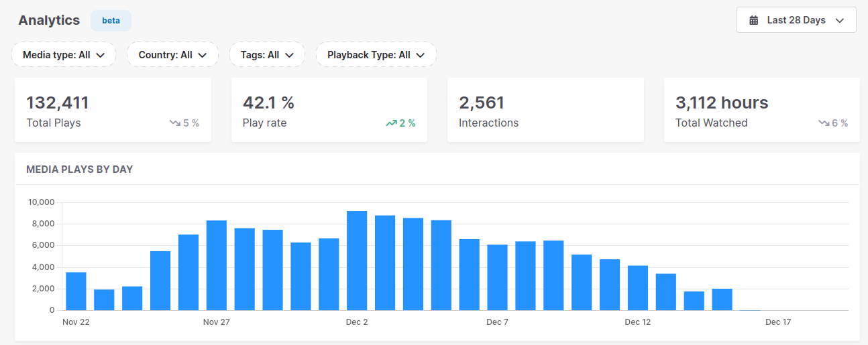Click the chevron on Playback Type filter
The height and width of the screenshot is (345, 868).
pos(421,56)
